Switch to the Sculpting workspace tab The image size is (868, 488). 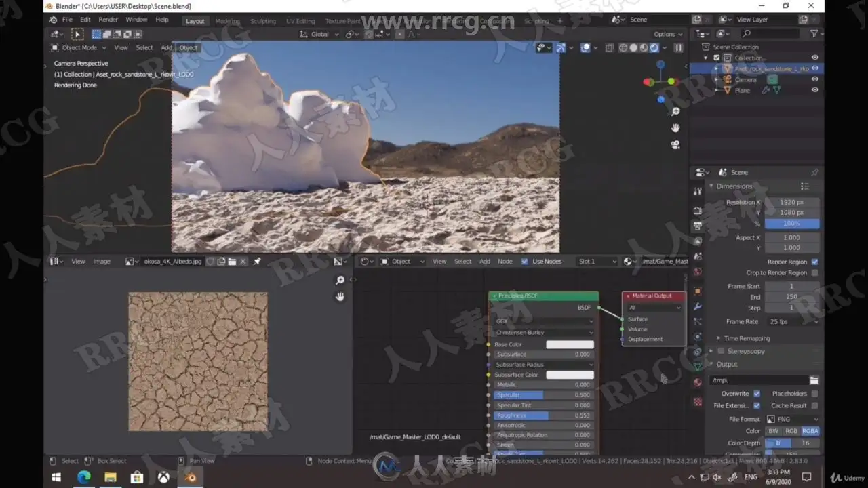point(263,21)
